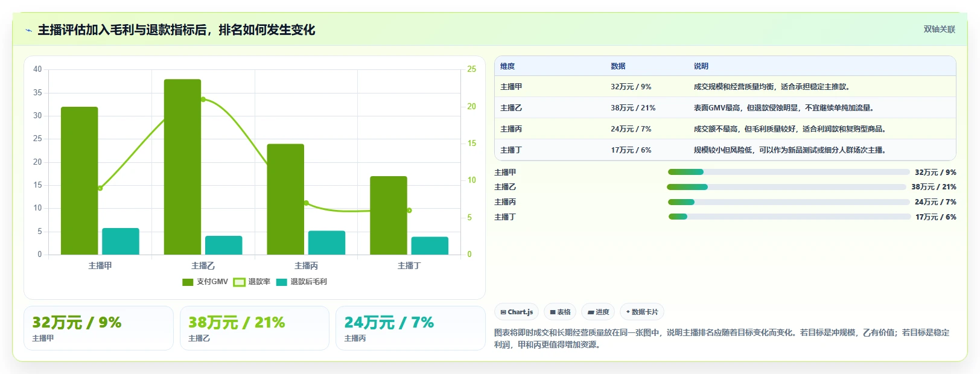Click the 主播丙 teal gross-profit bar
Viewport: 980px width, 374px height.
[327, 242]
